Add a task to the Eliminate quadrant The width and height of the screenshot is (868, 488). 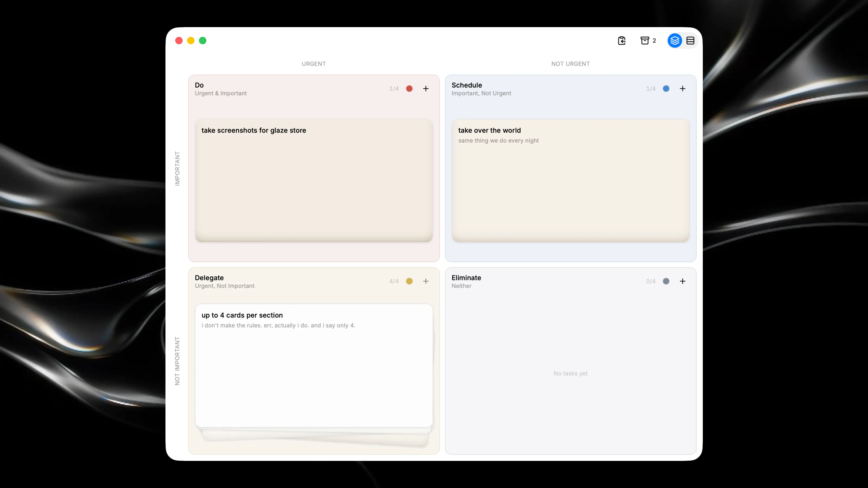683,281
